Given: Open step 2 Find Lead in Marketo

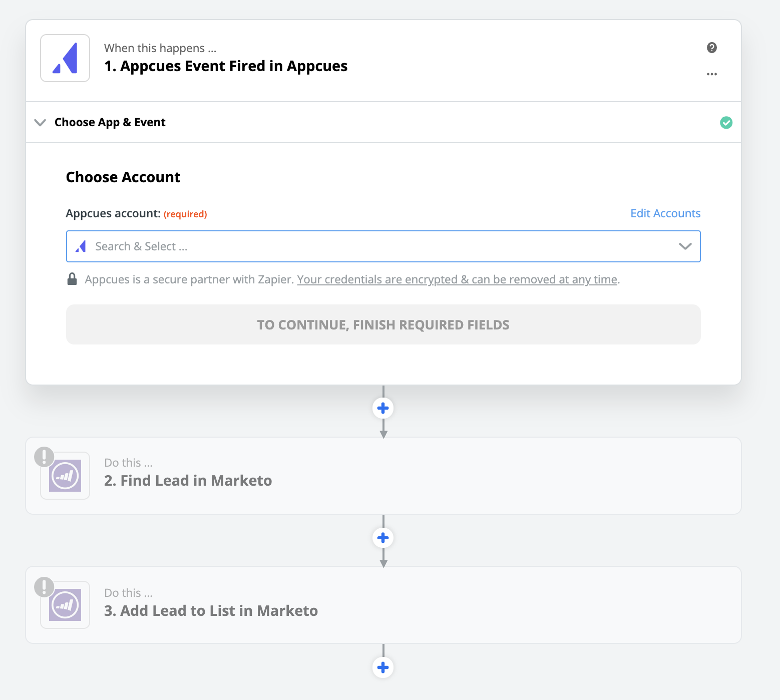Looking at the screenshot, I should [x=383, y=476].
